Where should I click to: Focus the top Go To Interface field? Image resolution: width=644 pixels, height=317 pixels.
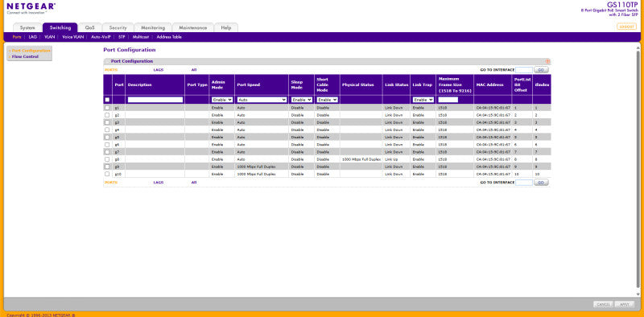coord(524,70)
